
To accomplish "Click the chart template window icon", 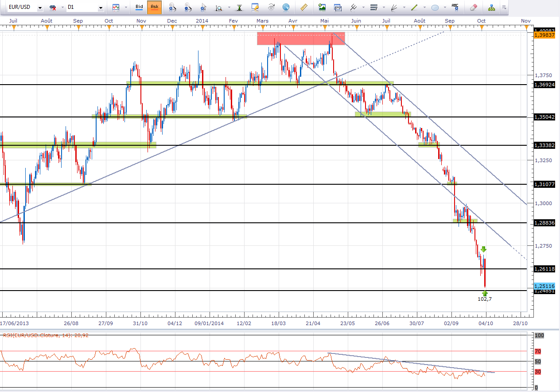I will point(338,7).
